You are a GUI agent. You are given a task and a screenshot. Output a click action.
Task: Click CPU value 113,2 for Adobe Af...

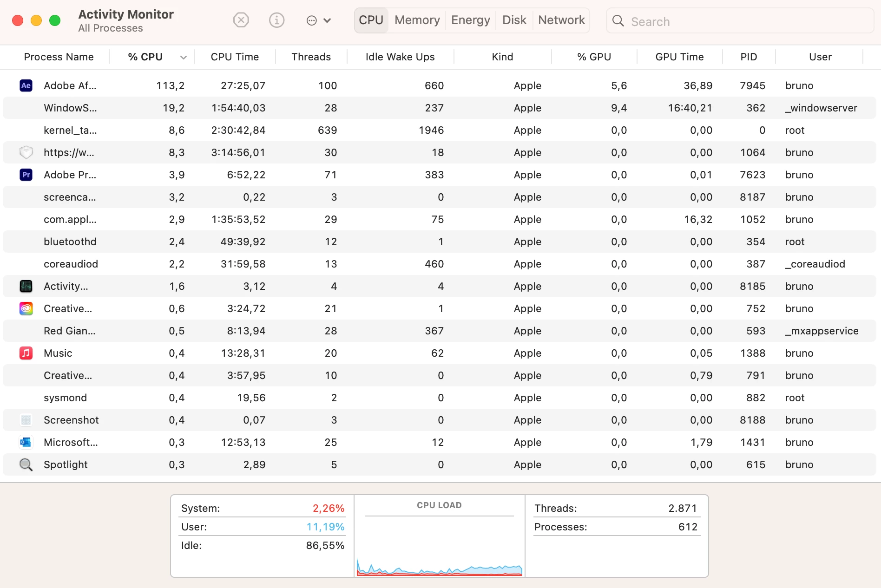coord(170,86)
